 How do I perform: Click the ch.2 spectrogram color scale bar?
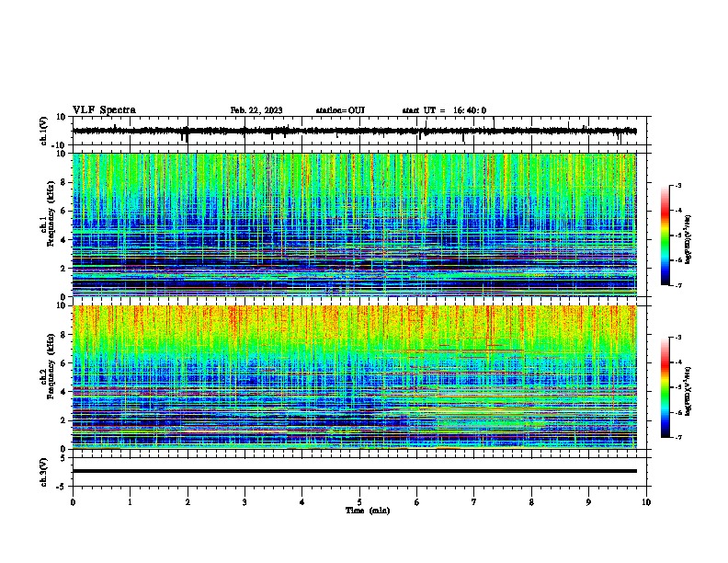click(x=665, y=387)
